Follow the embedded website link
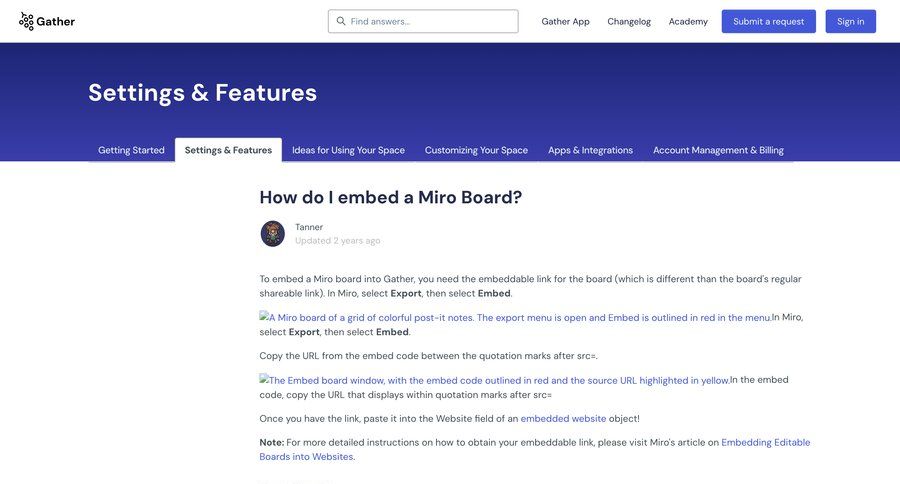The image size is (900, 484). pyautogui.click(x=563, y=419)
